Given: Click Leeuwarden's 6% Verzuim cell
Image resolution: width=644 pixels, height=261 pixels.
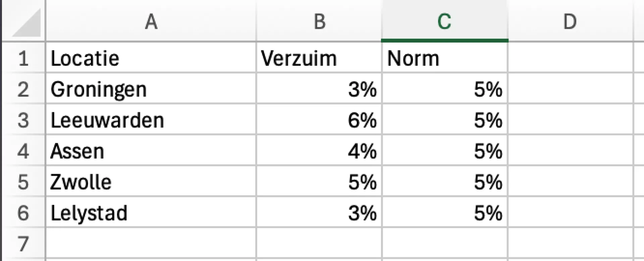Looking at the screenshot, I should 319,120.
